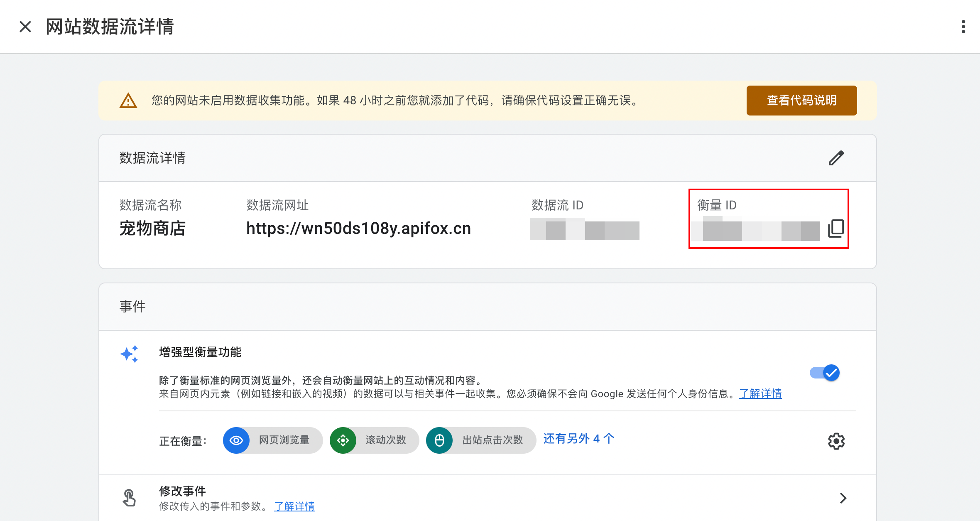Click the 还有另外 4 个 link

[578, 439]
